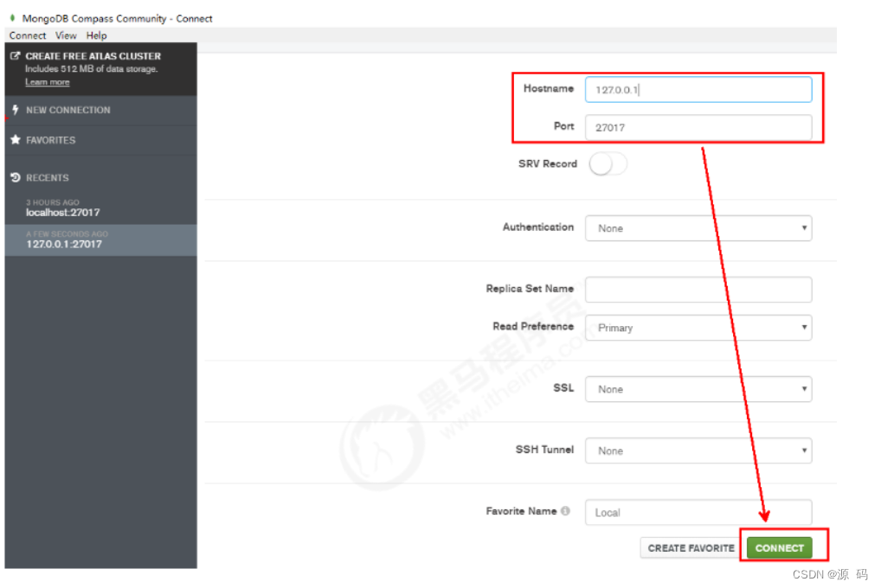Toggle the SRV Record switch
The image size is (881, 588).
pos(608,164)
